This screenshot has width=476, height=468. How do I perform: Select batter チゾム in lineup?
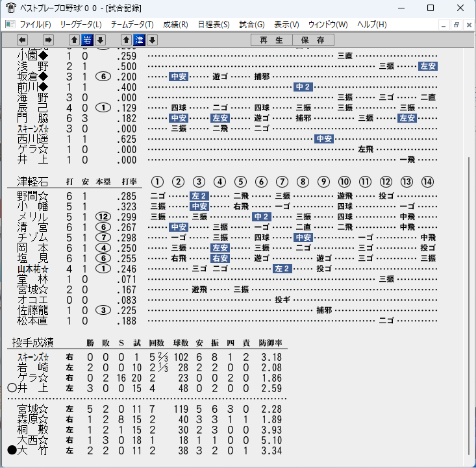pyautogui.click(x=32, y=238)
